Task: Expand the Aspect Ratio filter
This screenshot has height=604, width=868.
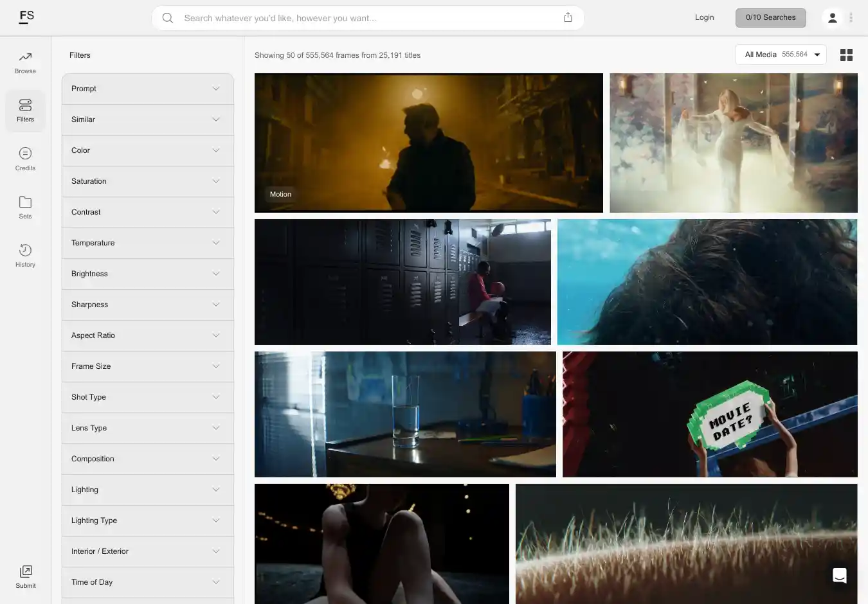Action: [x=148, y=335]
